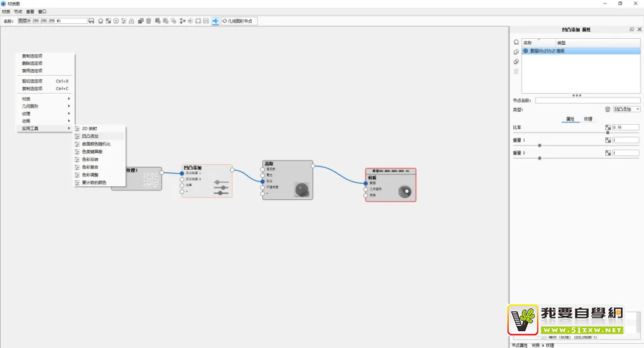Click the 凹凸添加 icon in the submenu
Screen dimensions: 644x348
(77, 136)
